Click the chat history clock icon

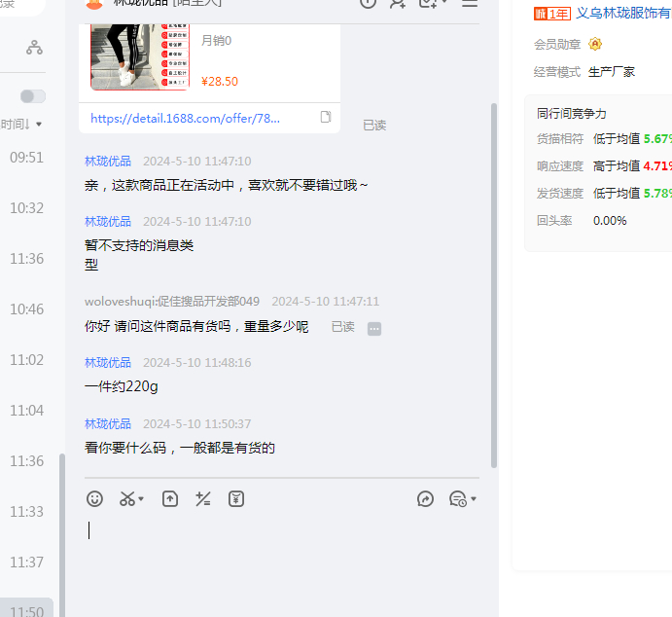457,499
